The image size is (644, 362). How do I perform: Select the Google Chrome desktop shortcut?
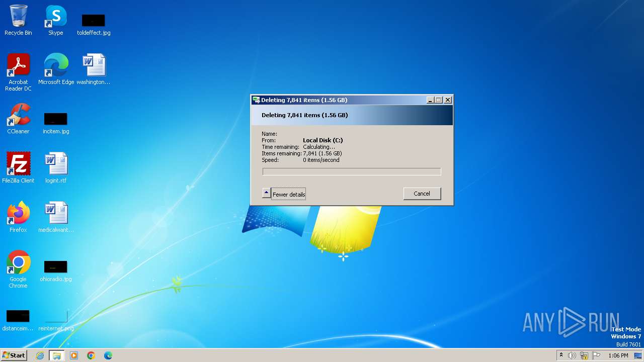(x=18, y=269)
